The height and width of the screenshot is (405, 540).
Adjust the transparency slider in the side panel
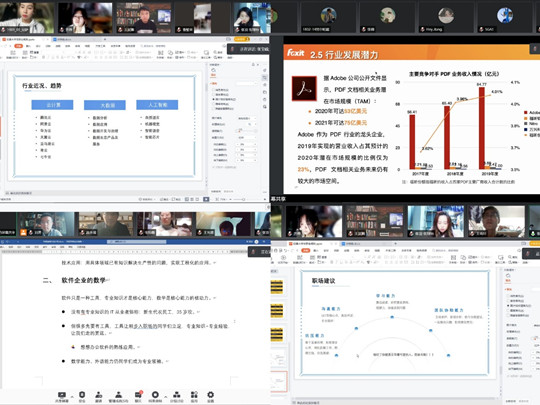[247, 131]
